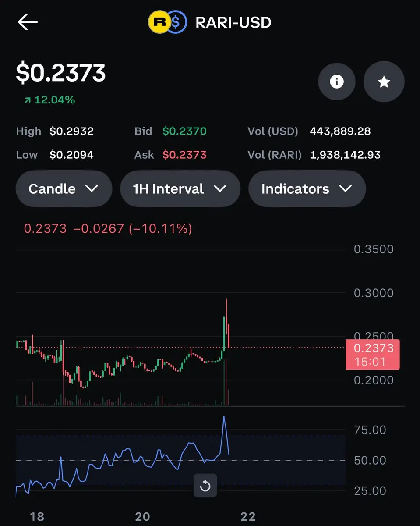The width and height of the screenshot is (420, 526).
Task: Tap the 0.2000 price axis label
Action: coord(374,380)
